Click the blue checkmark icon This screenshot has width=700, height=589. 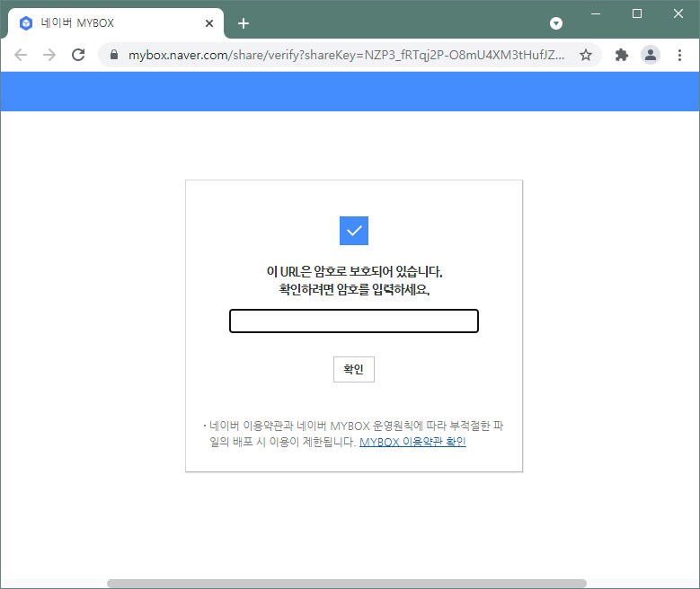click(x=354, y=231)
